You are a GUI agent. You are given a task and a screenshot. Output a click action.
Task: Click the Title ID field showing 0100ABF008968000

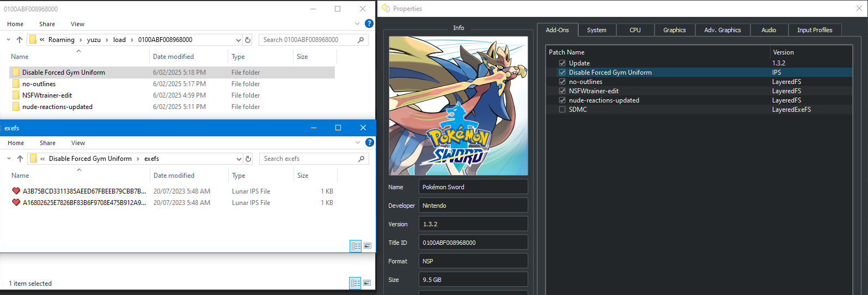tap(473, 243)
